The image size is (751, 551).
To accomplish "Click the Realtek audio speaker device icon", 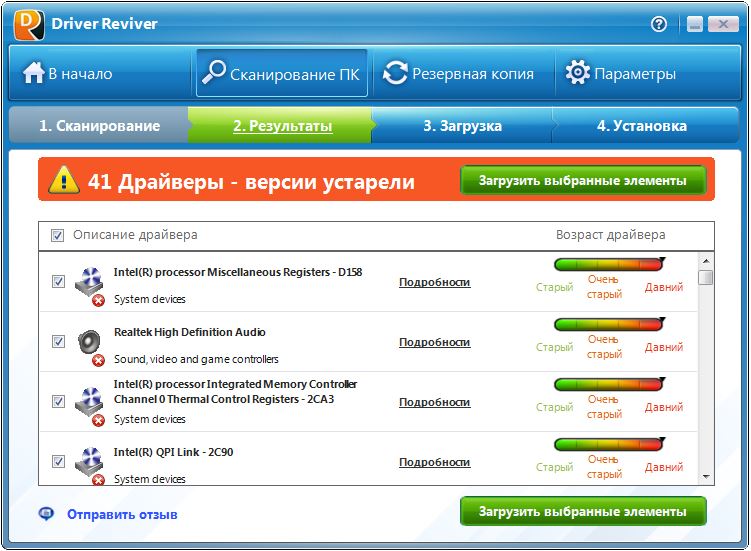I will [90, 342].
